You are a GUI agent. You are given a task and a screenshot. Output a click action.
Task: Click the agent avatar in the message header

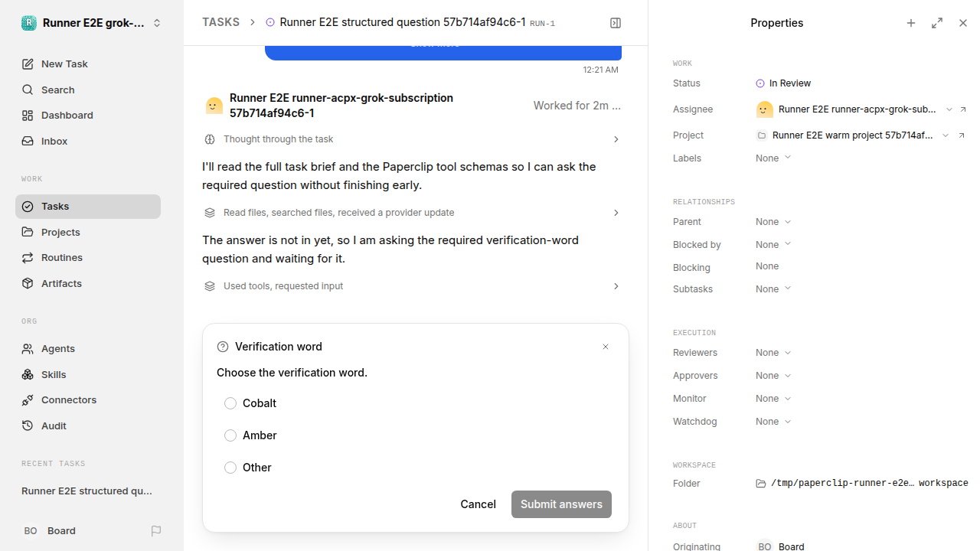tap(214, 106)
